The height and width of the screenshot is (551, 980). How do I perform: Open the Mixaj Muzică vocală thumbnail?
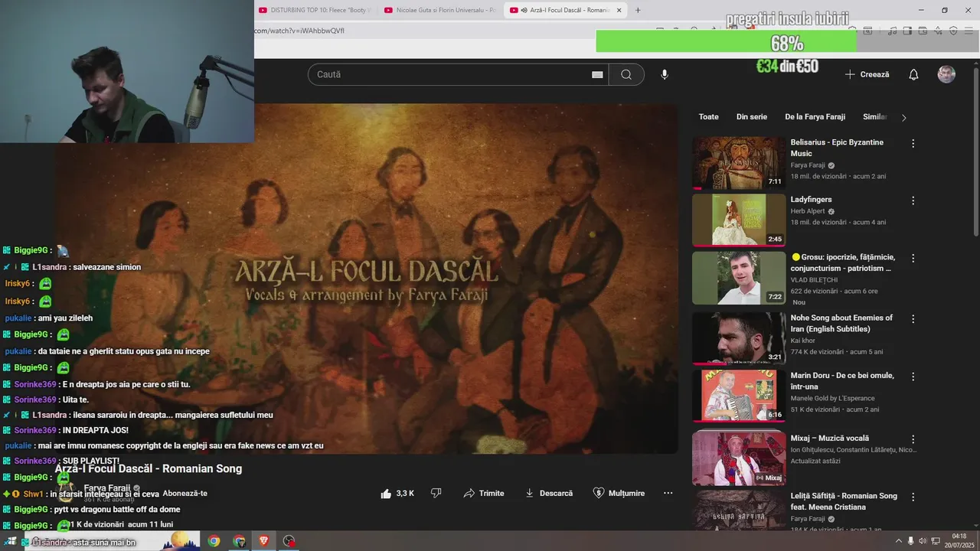pyautogui.click(x=739, y=458)
